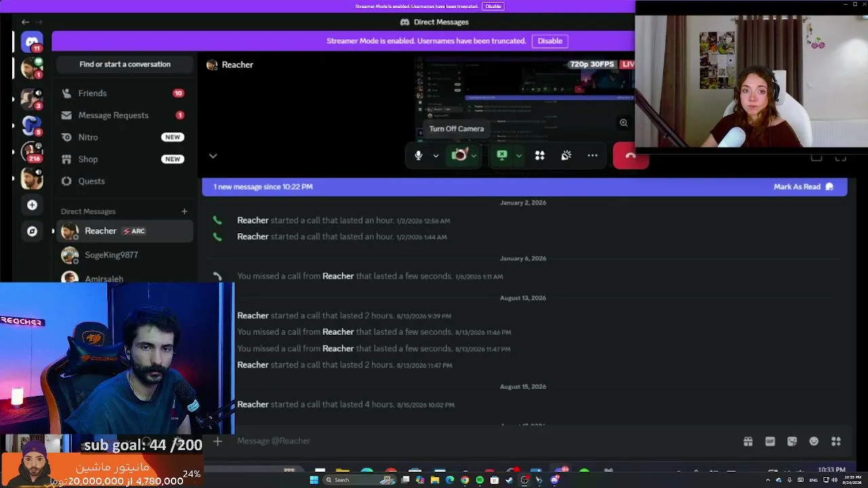Open screen share options arrow
Screen dimensions: 868x488
click(x=519, y=156)
